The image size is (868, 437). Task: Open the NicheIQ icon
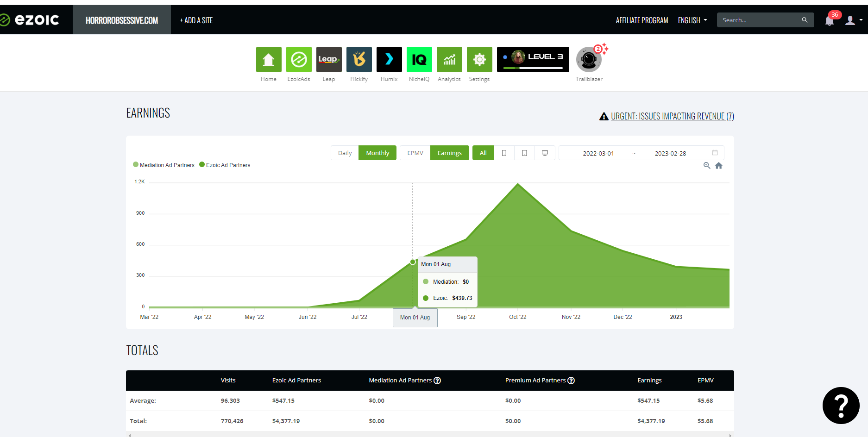click(419, 59)
